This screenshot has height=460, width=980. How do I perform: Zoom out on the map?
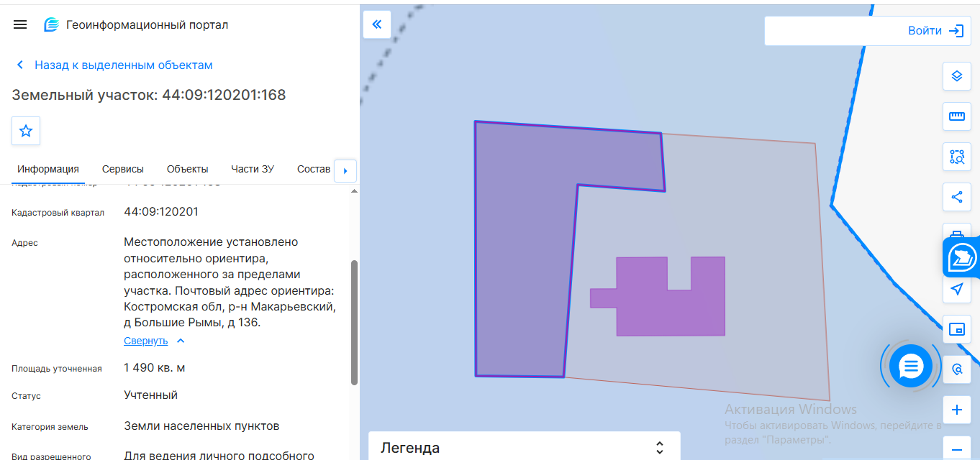tap(956, 448)
